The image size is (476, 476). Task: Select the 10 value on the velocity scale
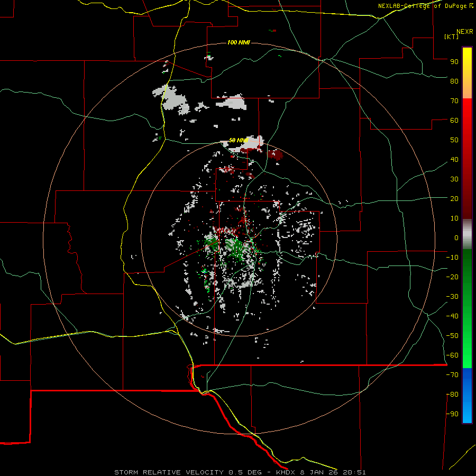[x=454, y=218]
